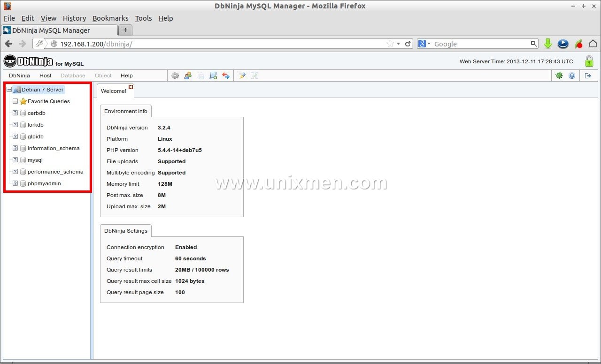Viewport: 601px width, 364px height.
Task: Open the green downloads arrow icon
Action: (x=547, y=44)
